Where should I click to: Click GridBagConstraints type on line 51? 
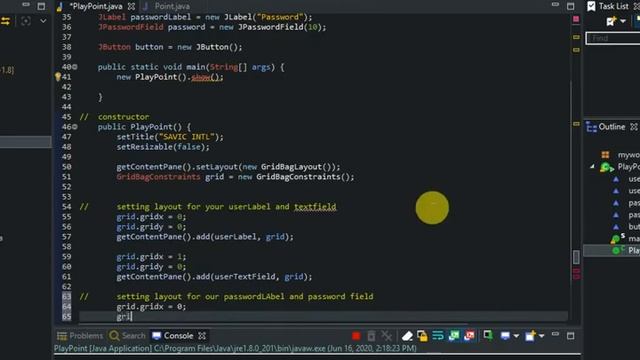[x=158, y=177]
